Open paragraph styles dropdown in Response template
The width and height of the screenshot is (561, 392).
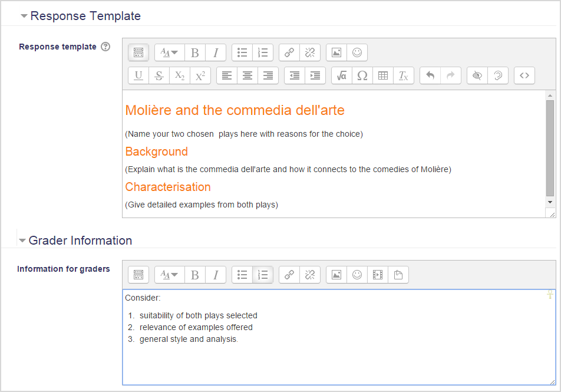(x=170, y=52)
